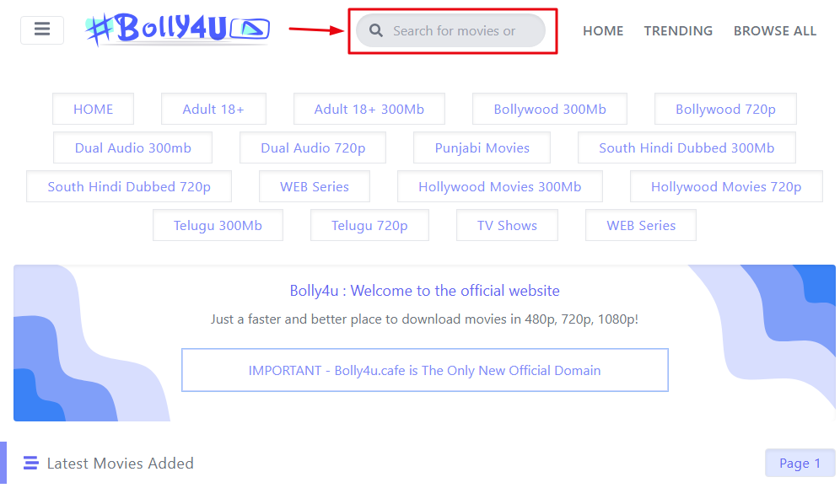Browse Hollywood Movies 720p category

point(726,186)
